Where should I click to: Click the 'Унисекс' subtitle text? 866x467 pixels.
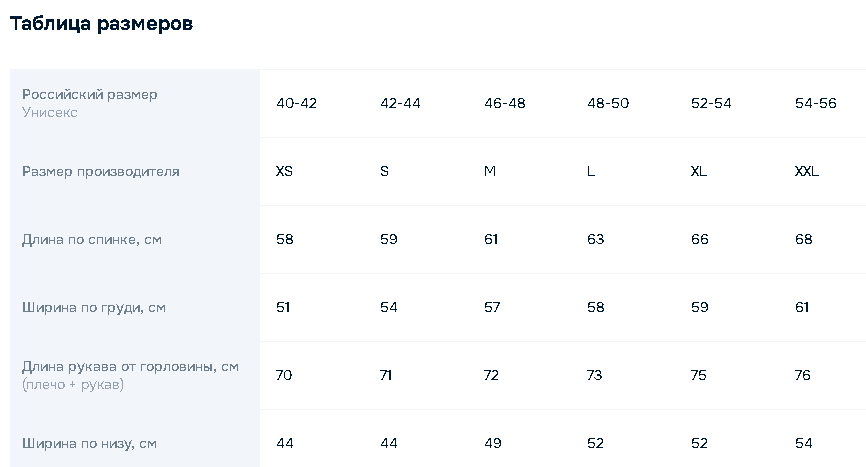tap(50, 113)
